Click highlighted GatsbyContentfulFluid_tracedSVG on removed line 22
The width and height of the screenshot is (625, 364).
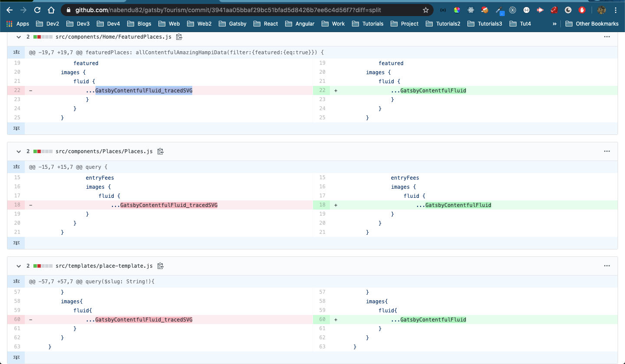(x=144, y=90)
